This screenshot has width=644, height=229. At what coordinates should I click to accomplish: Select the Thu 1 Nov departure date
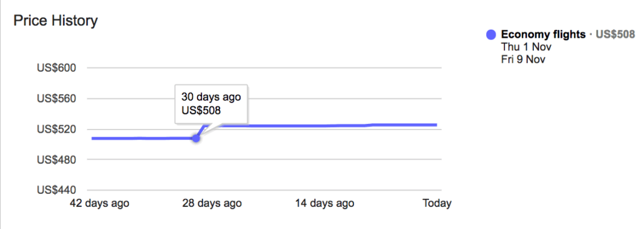[526, 47]
